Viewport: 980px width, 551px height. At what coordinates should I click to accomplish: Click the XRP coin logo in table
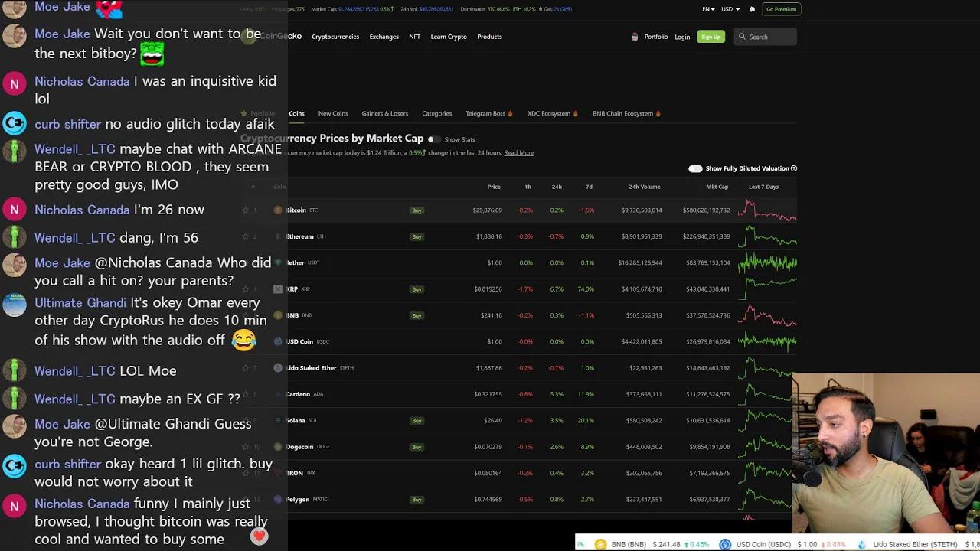tap(278, 289)
